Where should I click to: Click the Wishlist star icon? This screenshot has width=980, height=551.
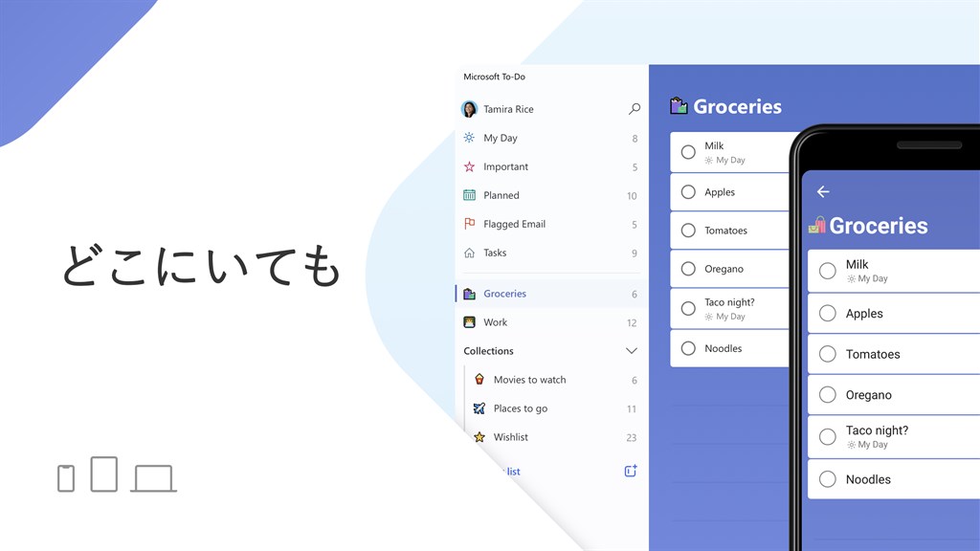[x=479, y=436]
